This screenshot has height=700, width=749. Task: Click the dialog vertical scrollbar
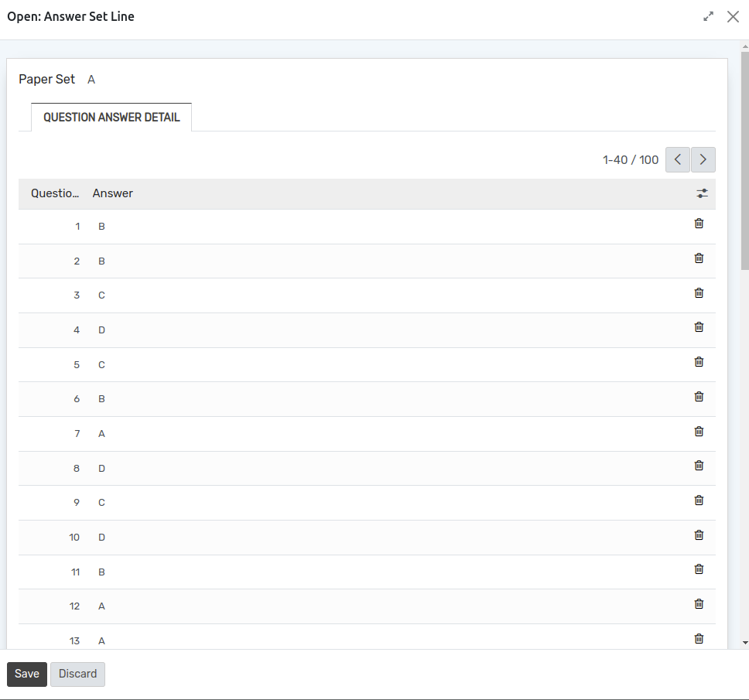pyautogui.click(x=744, y=160)
